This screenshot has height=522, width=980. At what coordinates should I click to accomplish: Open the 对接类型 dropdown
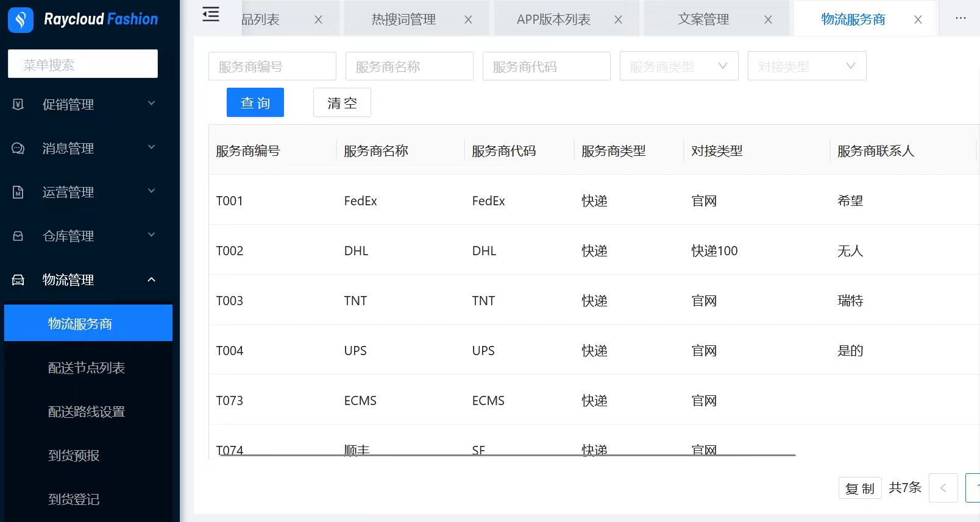807,66
